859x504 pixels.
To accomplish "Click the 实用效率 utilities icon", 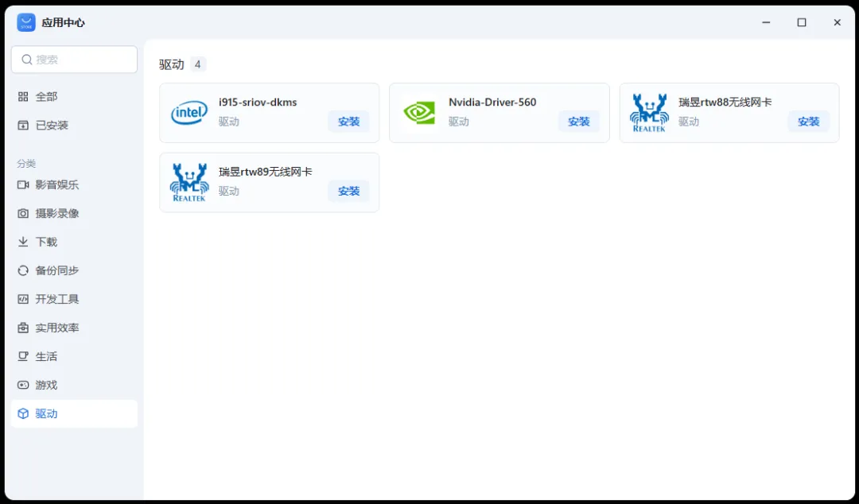I will click(23, 328).
